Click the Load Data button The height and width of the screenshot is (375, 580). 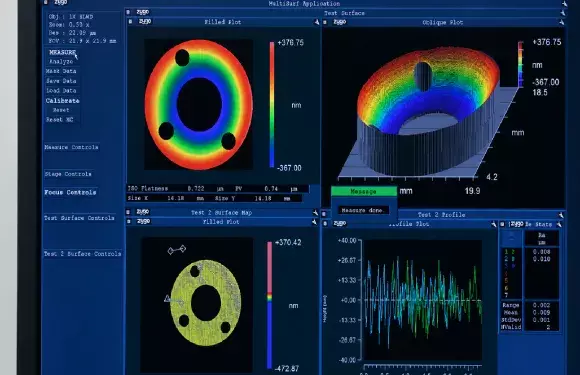[61, 91]
